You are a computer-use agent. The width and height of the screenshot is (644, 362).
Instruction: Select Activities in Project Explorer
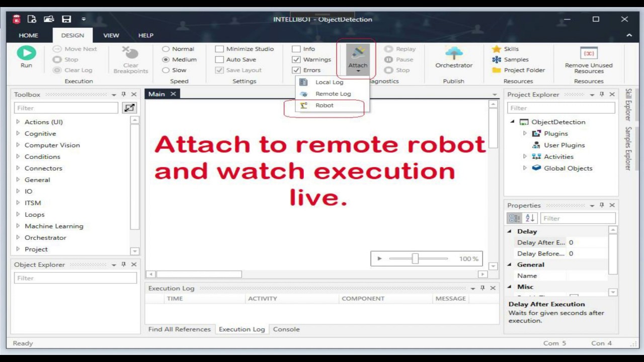pyautogui.click(x=558, y=156)
